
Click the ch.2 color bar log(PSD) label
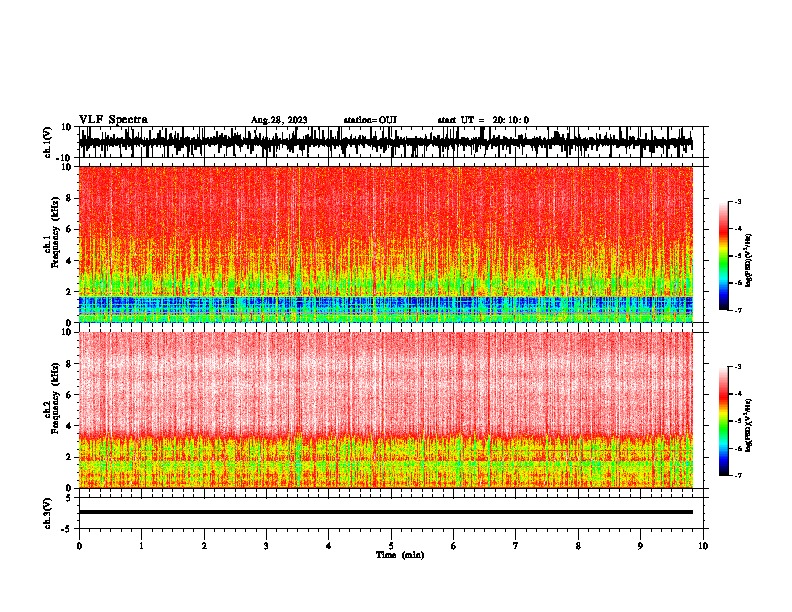(749, 425)
